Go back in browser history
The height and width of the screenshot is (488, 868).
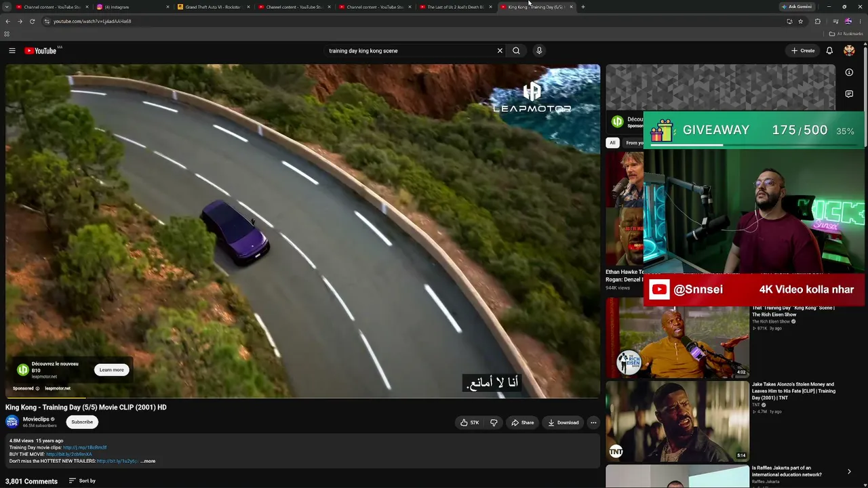tap(7, 21)
